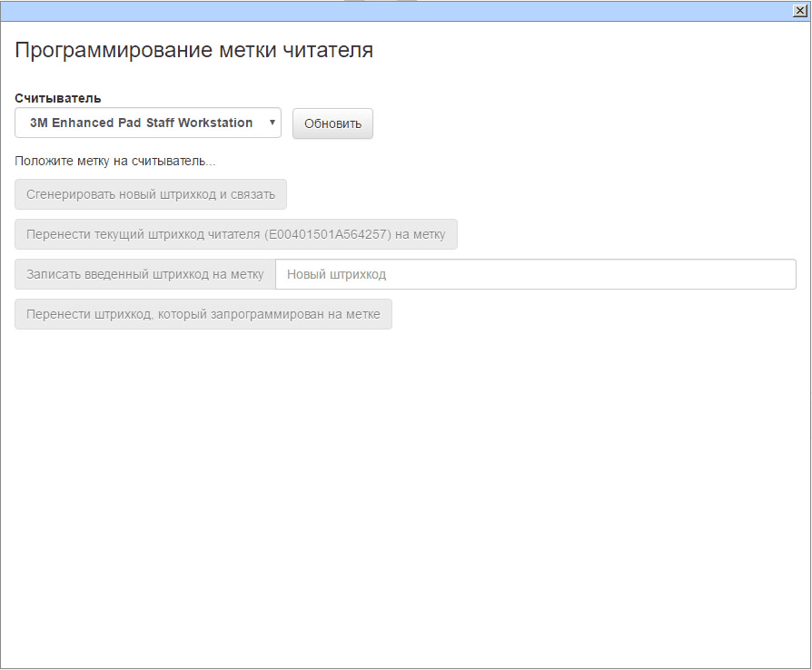Click the dropdown arrow on the reader selector

(272, 123)
